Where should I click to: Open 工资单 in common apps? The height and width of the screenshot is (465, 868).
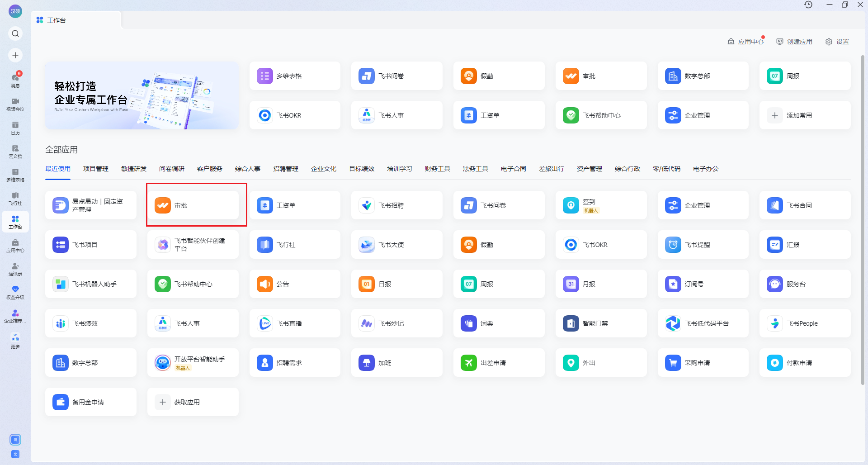tap(499, 115)
